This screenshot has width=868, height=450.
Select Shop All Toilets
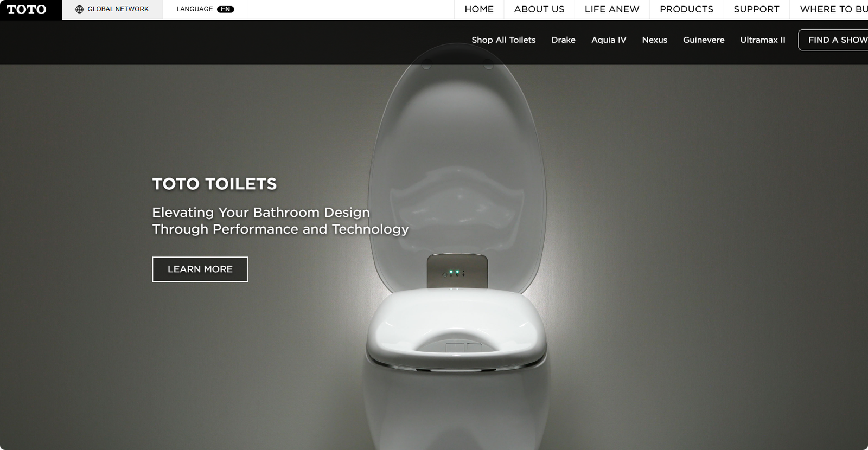pyautogui.click(x=503, y=40)
